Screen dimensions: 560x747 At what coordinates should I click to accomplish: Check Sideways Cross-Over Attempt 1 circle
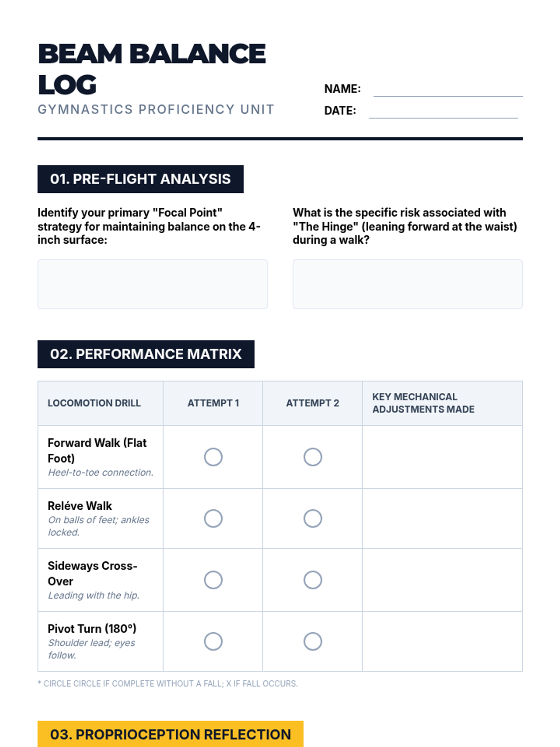coord(213,580)
